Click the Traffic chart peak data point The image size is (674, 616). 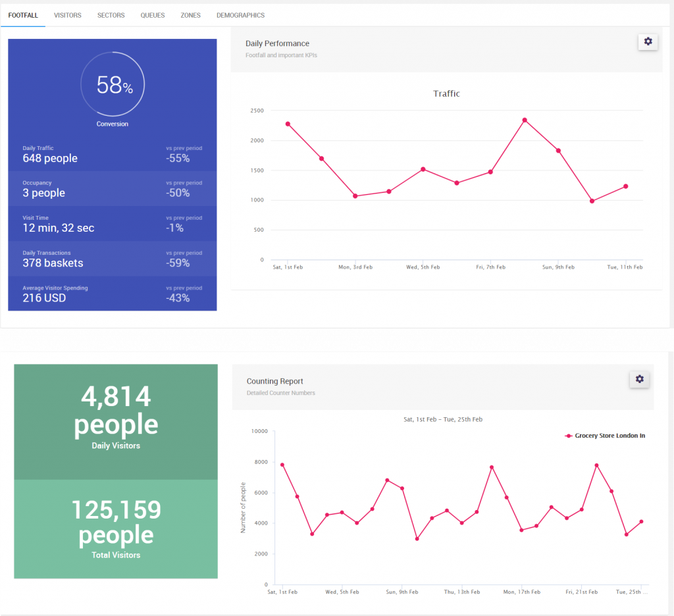click(x=525, y=120)
